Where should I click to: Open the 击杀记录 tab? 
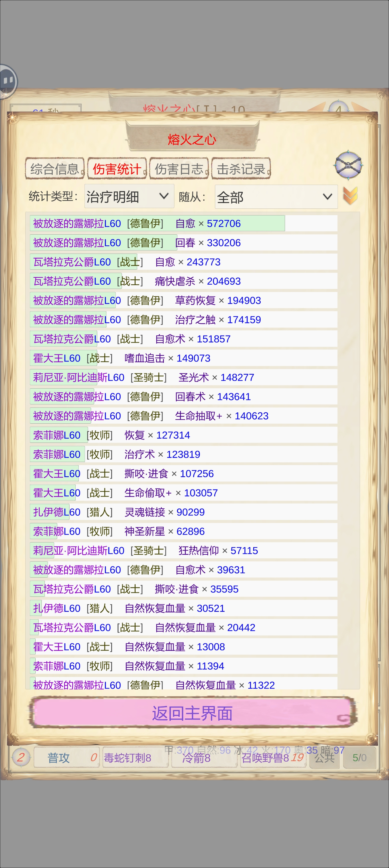(x=241, y=169)
